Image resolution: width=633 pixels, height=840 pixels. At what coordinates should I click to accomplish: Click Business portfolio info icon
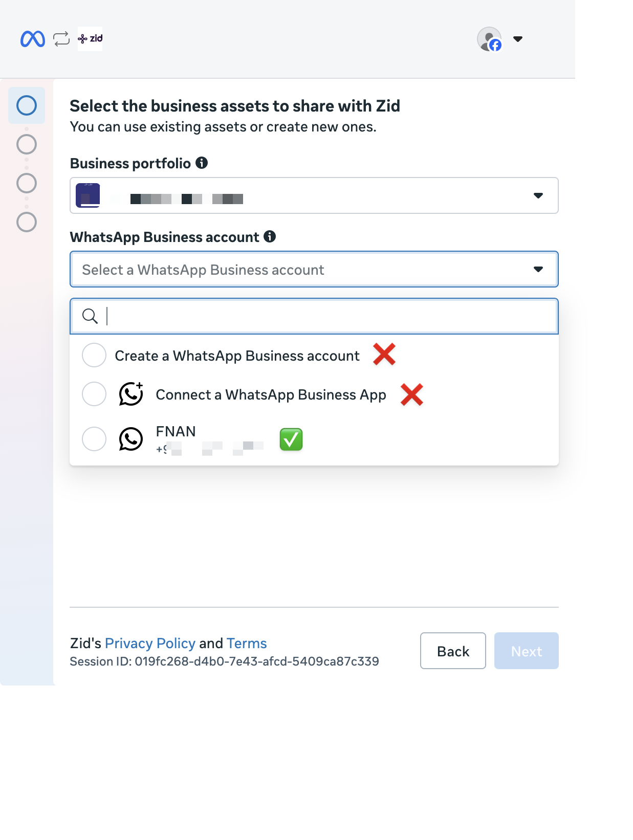202,163
